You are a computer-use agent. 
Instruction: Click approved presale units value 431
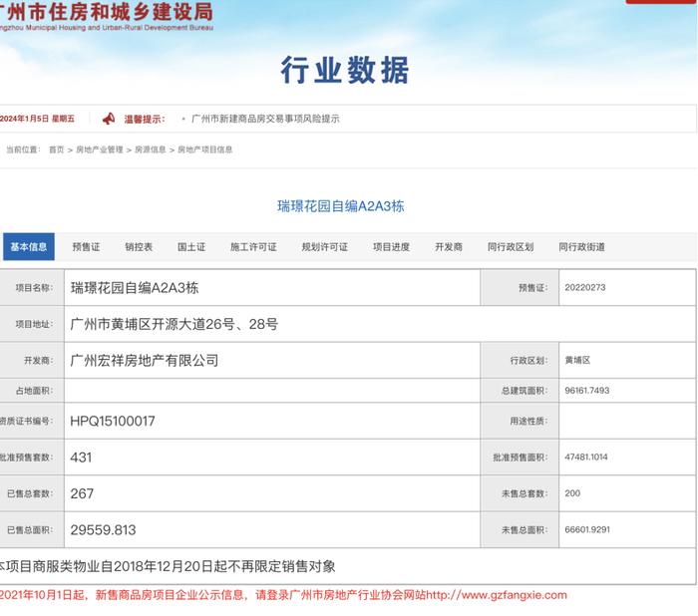pyautogui.click(x=81, y=458)
